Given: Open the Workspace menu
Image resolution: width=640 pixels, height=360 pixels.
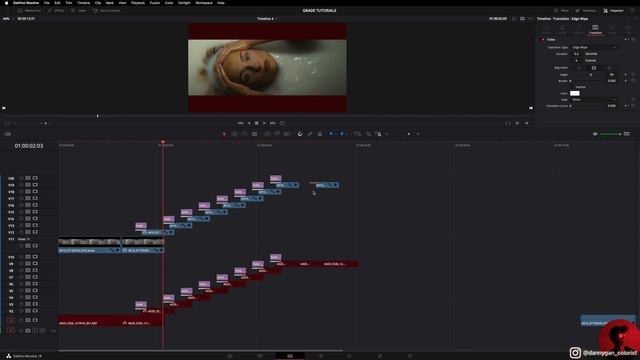Looking at the screenshot, I should tap(204, 3).
